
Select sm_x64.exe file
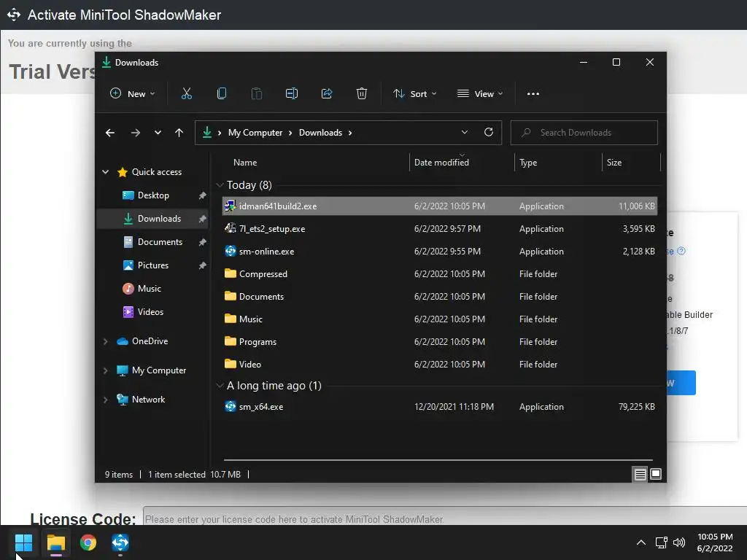coord(440,407)
